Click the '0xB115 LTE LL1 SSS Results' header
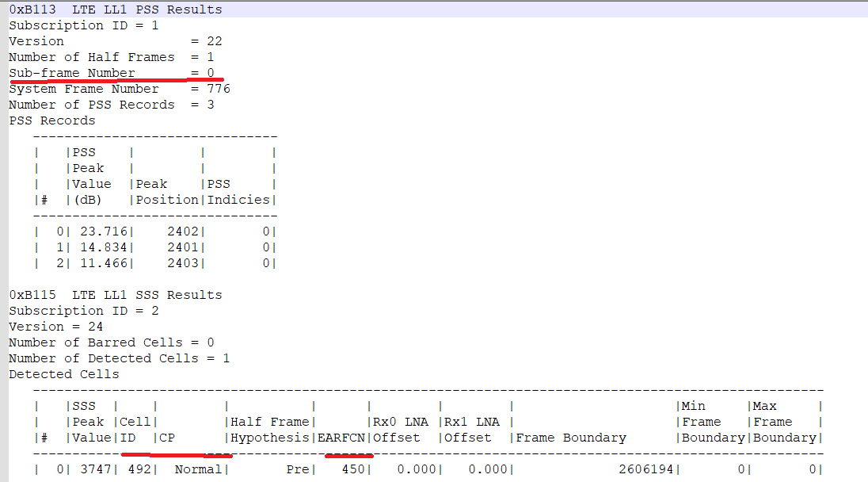The width and height of the screenshot is (868, 482). pos(116,295)
